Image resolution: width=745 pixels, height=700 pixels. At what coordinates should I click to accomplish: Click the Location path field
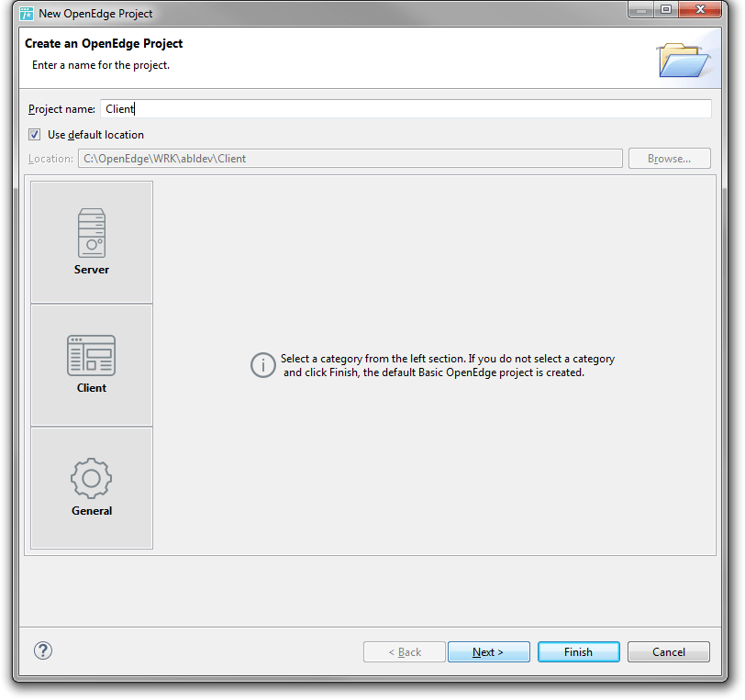(350, 158)
